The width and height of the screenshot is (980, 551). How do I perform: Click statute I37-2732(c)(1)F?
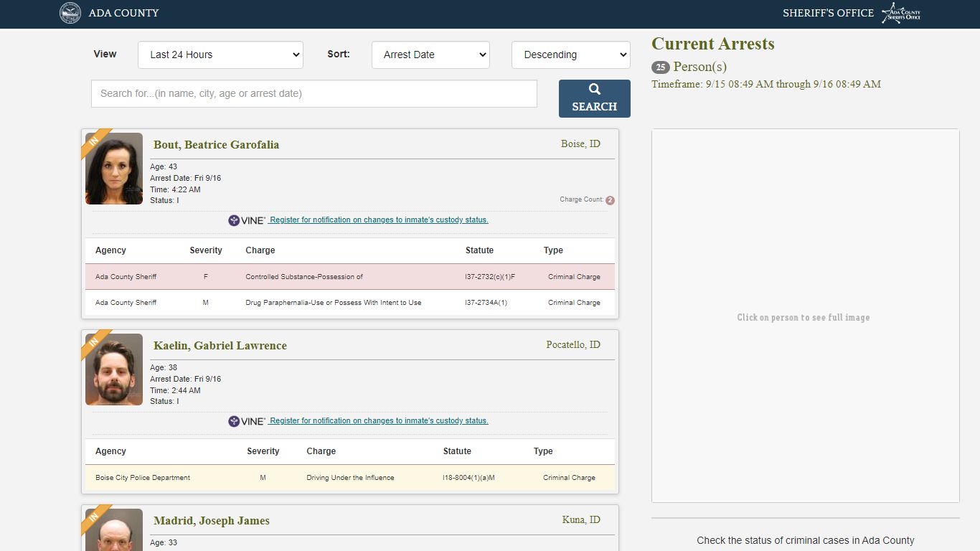(490, 277)
